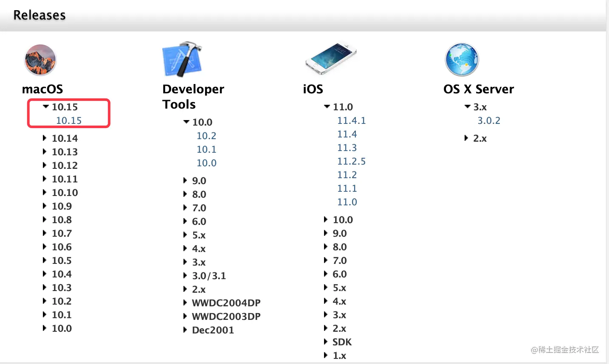Click the Xcode hammer Developer Tools icon
Screen dimensions: 609x364
182,59
